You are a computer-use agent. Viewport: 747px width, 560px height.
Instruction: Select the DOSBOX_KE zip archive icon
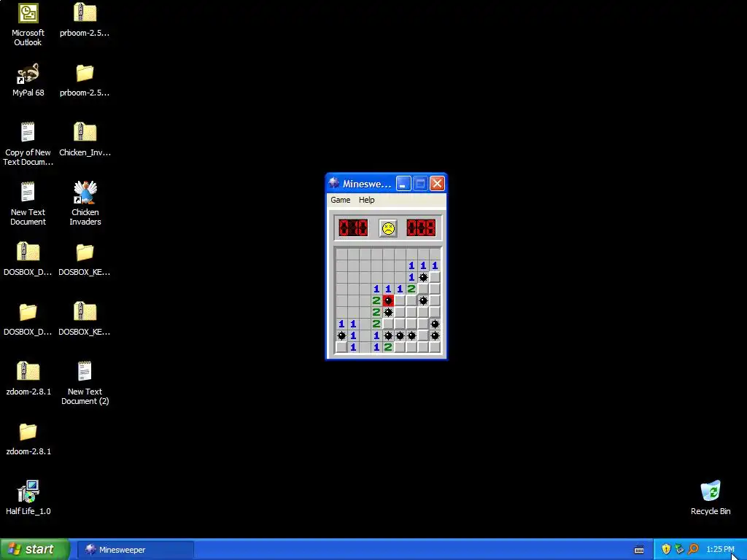pyautogui.click(x=85, y=312)
